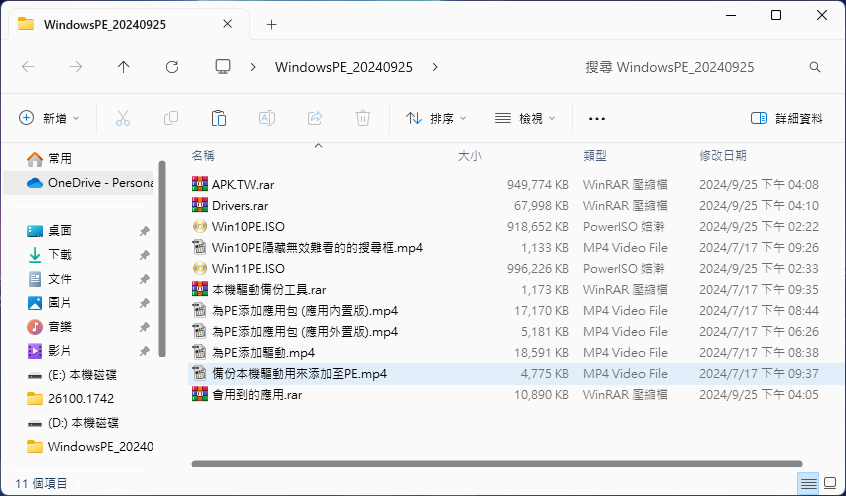Viewport: 846px width, 496px height.
Task: Sort by 大小 column header
Action: [x=469, y=156]
